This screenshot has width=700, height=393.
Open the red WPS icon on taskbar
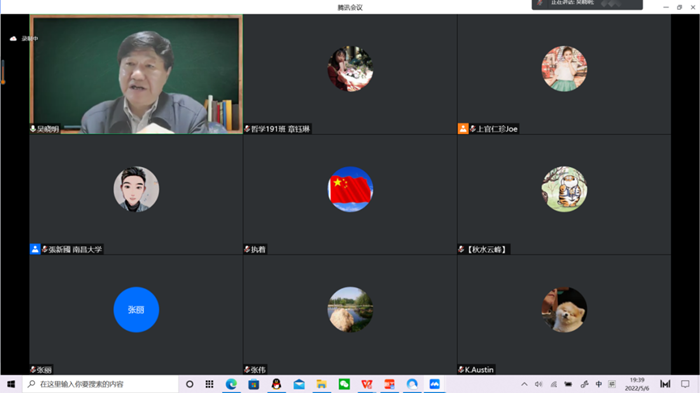click(x=367, y=384)
